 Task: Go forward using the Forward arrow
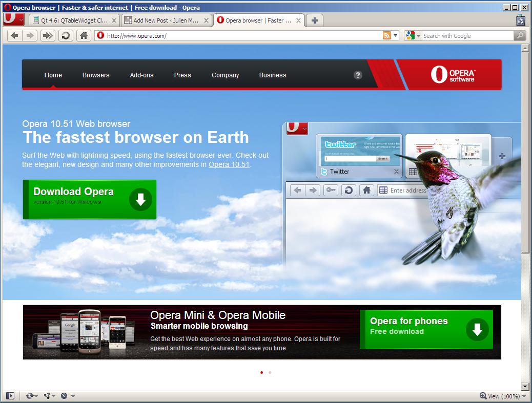click(30, 35)
